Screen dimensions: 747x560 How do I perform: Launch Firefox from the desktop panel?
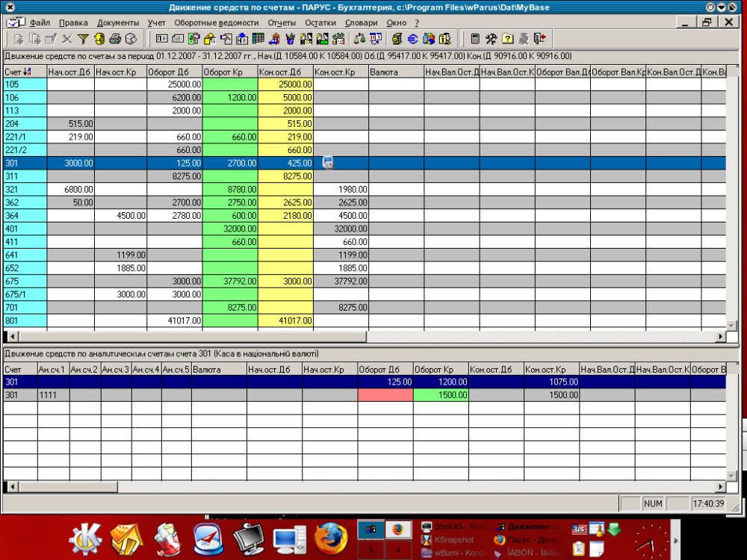(331, 539)
